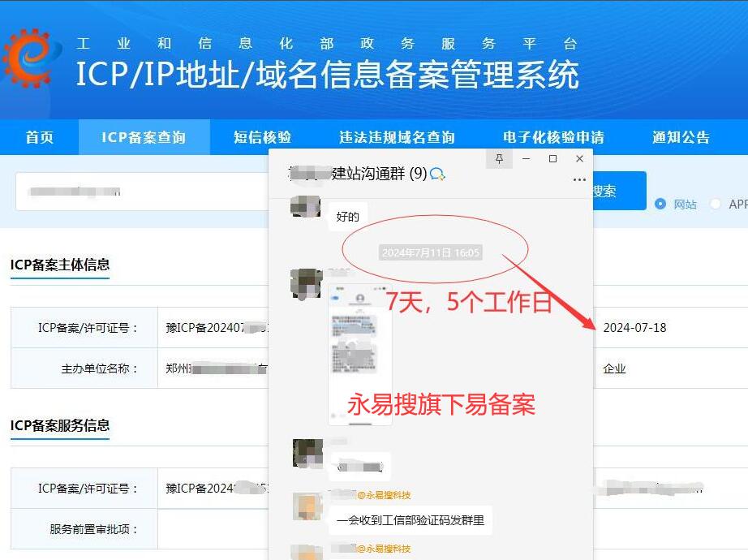Open the chat's three-dot more menu
The image size is (748, 560).
coord(579,179)
